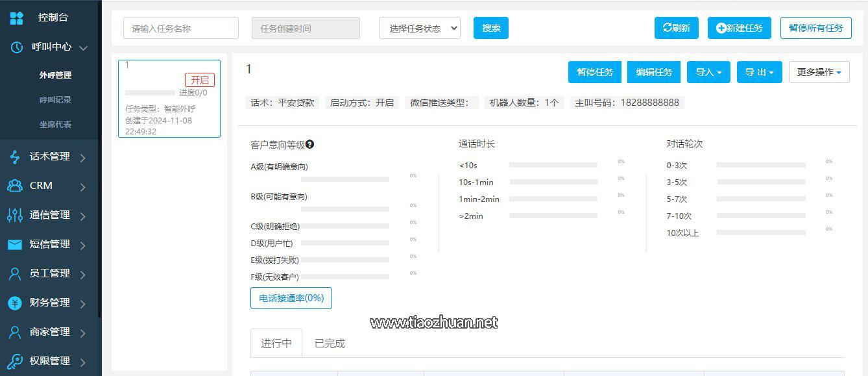Expand the 员工管理 menu chevron
The height and width of the screenshot is (376, 868).
pos(83,274)
